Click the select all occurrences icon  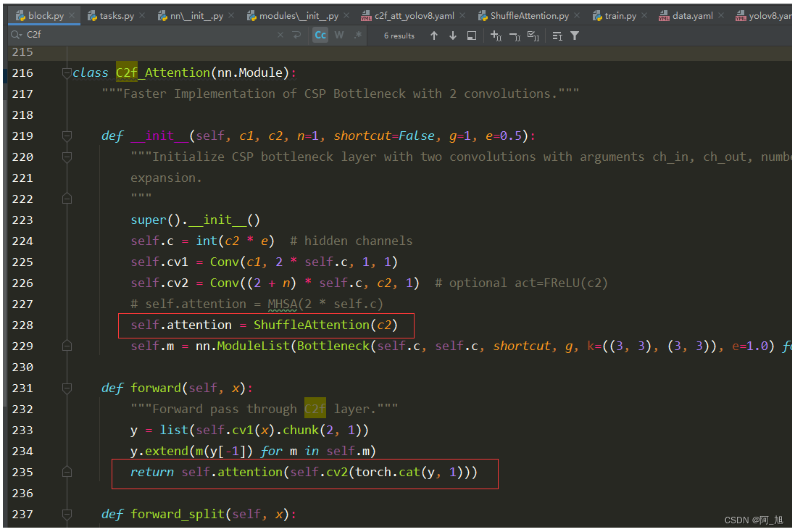tap(533, 36)
